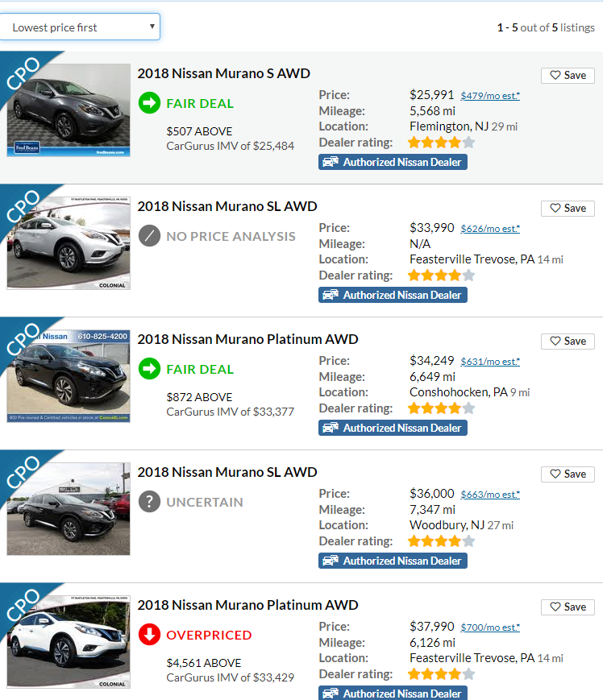Image resolution: width=607 pixels, height=700 pixels.
Task: Click the silver $33,990 Murano SL photo
Action: 69,243
